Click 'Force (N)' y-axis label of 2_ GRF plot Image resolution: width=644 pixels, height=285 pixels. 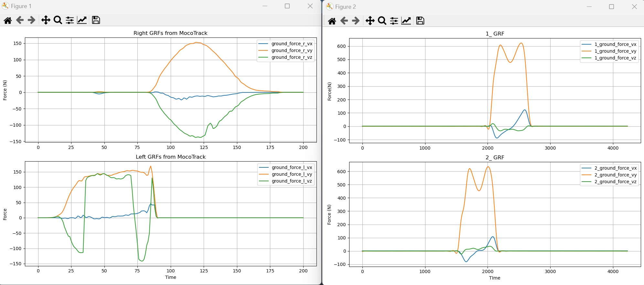tap(329, 215)
